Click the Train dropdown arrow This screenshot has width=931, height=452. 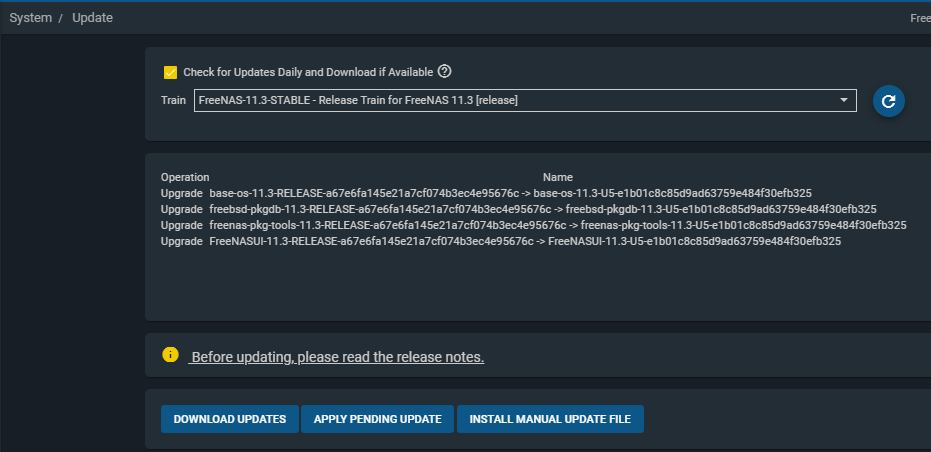[x=843, y=100]
